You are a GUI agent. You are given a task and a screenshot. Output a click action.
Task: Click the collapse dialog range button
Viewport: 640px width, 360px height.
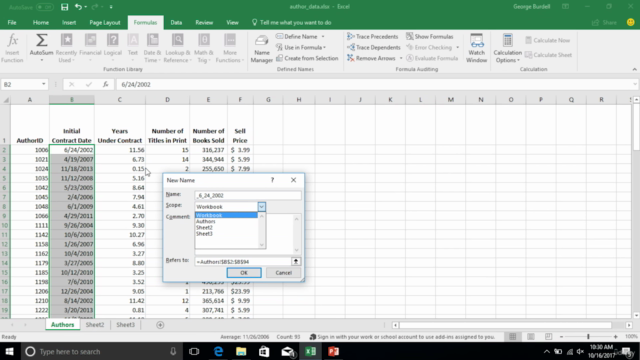296,262
